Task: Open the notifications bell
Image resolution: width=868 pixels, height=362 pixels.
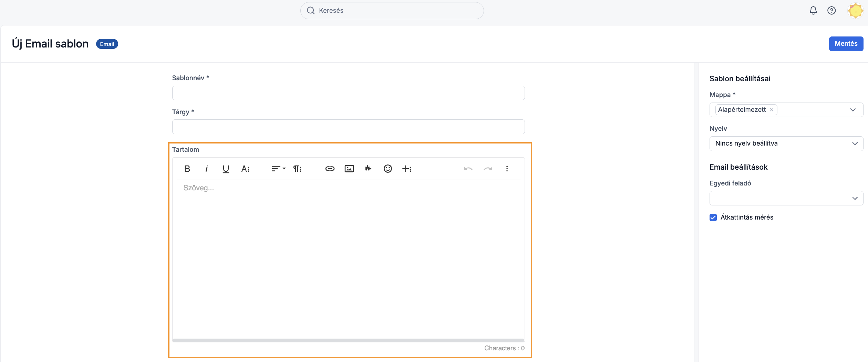Action: [813, 11]
